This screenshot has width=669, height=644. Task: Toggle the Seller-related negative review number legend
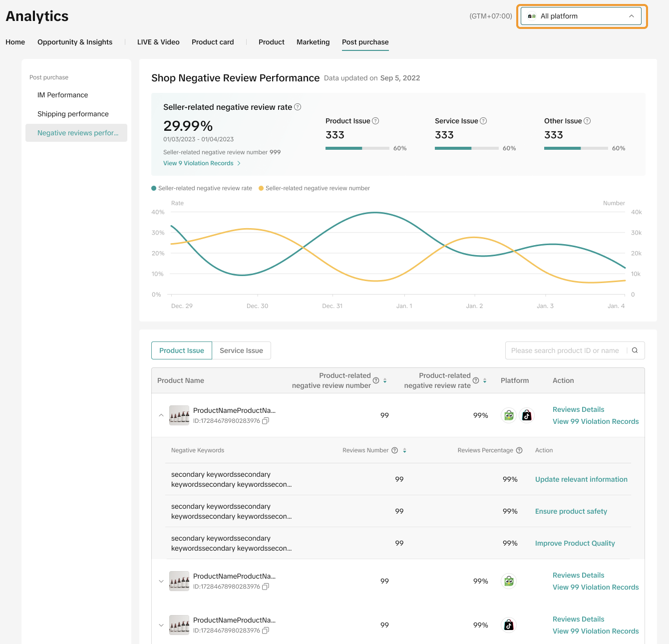[x=315, y=188]
